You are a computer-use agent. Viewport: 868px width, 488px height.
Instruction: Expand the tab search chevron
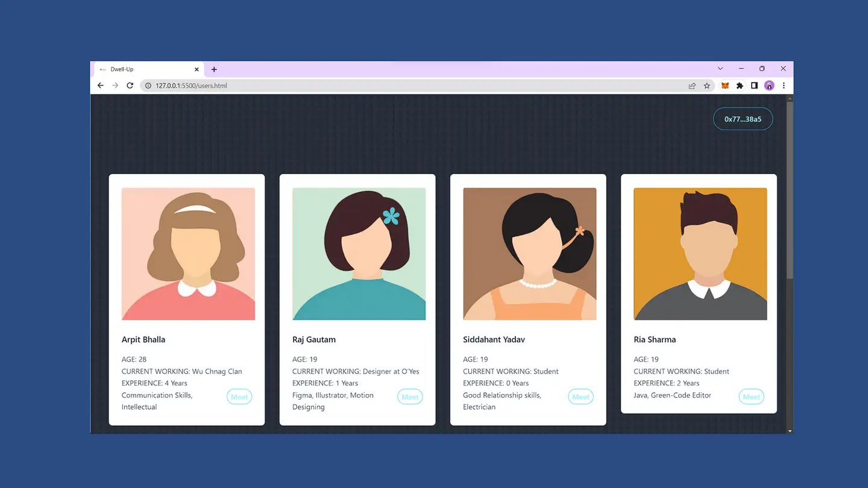[x=720, y=69]
